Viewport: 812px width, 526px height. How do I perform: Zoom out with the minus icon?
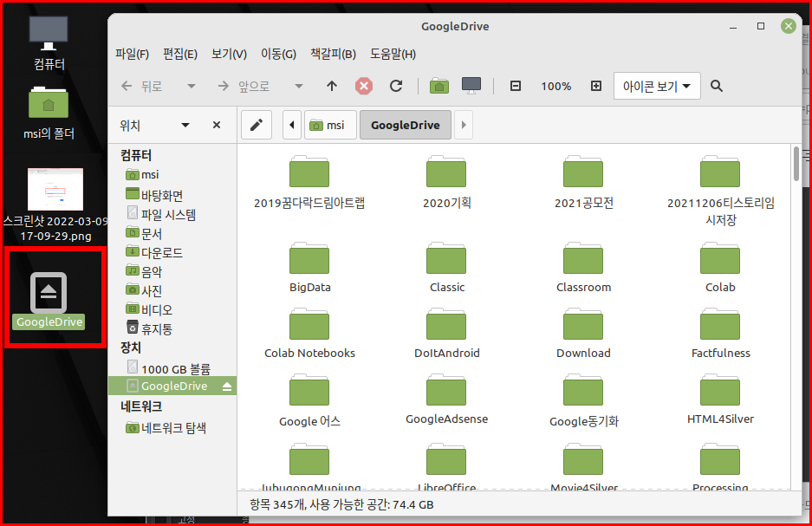516,86
